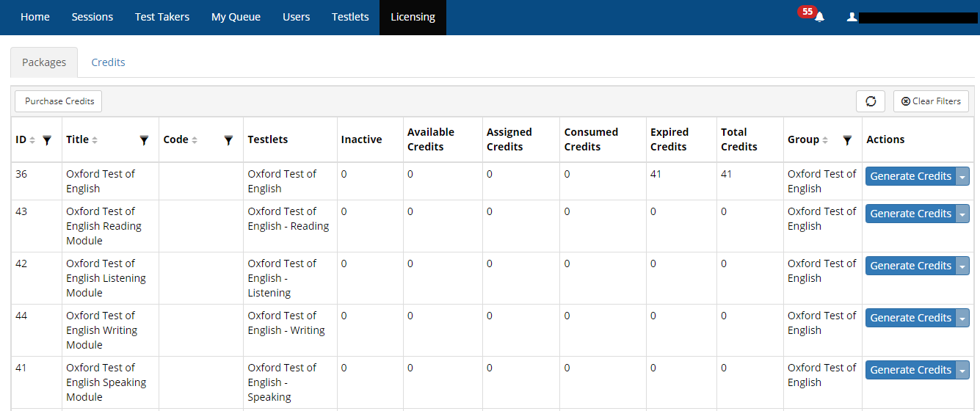Open the Test Takers menu

pyautogui.click(x=162, y=17)
